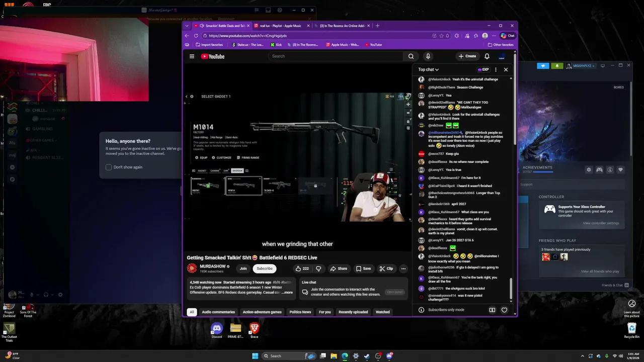Open the browser profile avatar
This screenshot has height=362, width=644.
(x=485, y=36)
